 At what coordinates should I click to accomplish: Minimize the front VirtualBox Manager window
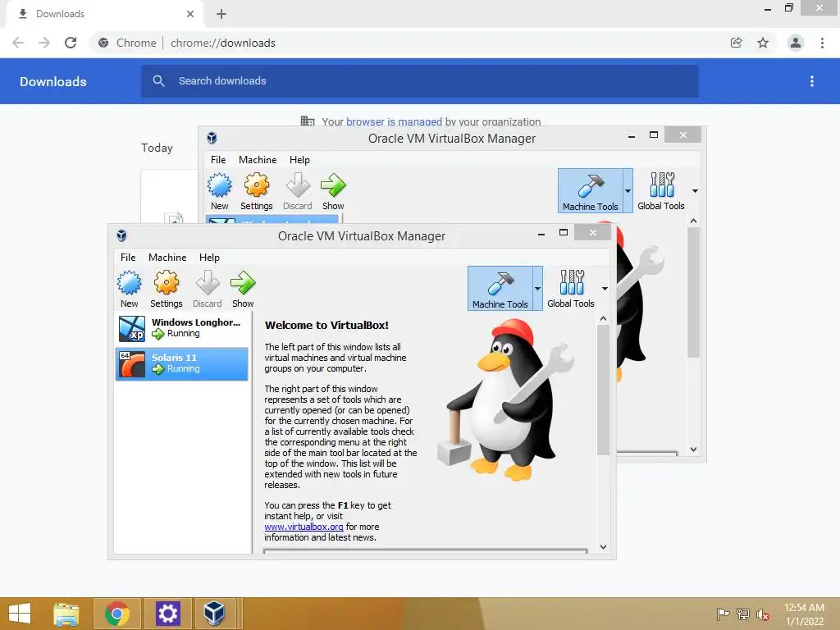click(541, 233)
